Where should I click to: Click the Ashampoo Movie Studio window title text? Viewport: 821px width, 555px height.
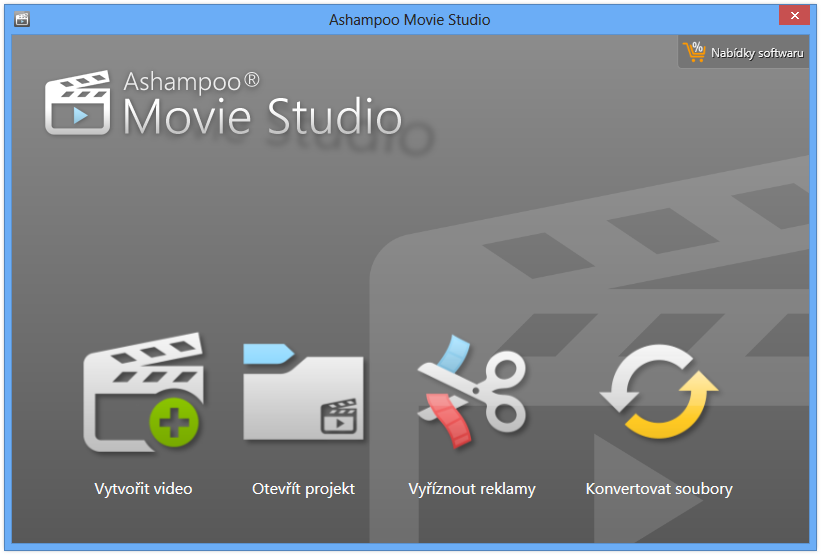[x=409, y=20]
